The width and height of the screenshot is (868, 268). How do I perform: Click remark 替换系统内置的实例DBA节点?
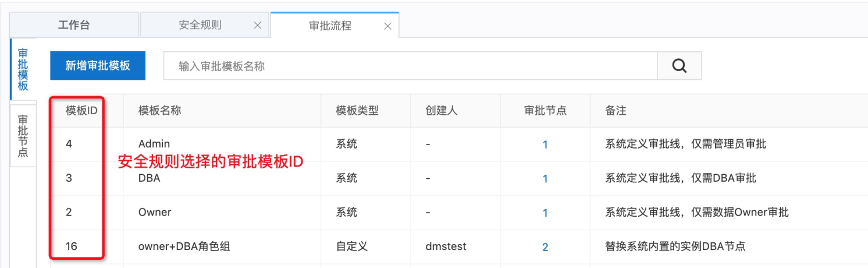point(675,246)
